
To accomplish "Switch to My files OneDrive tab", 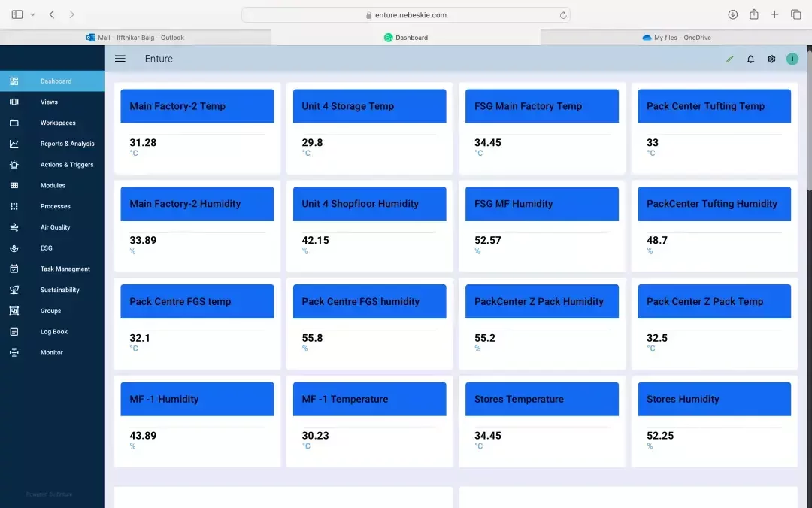I will pyautogui.click(x=676, y=38).
